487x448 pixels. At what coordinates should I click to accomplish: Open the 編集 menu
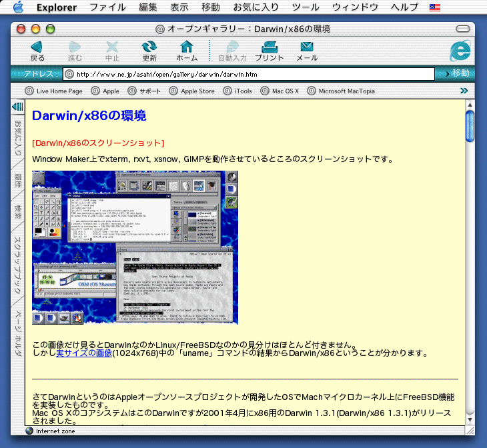pyautogui.click(x=148, y=7)
